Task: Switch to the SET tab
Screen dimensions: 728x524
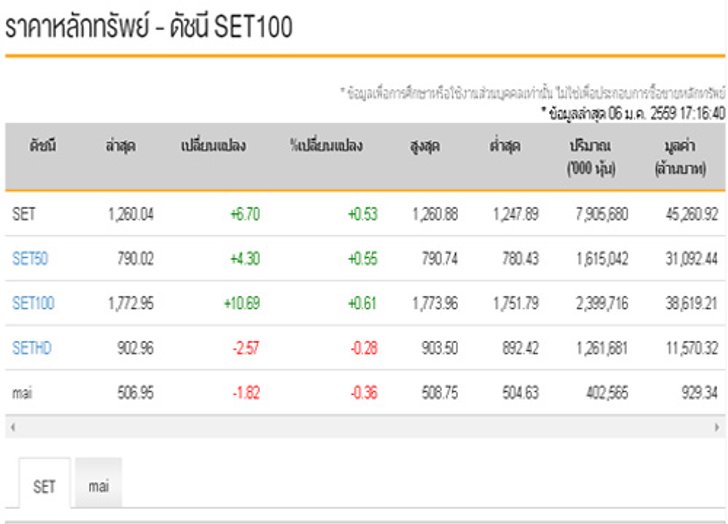Action: coord(45,483)
